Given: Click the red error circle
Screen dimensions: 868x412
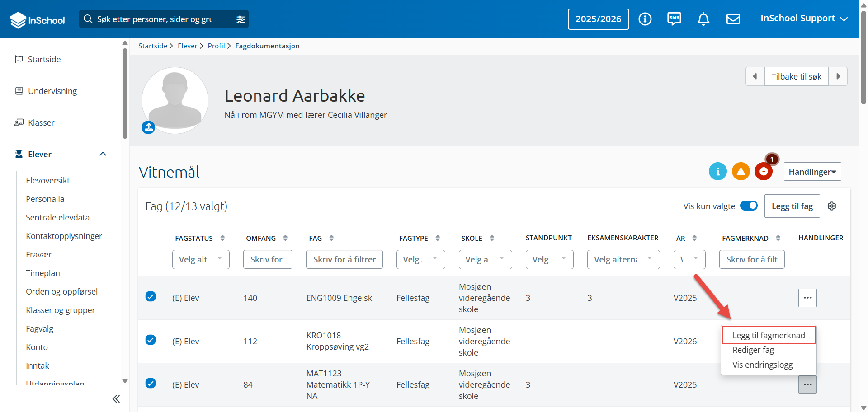Looking at the screenshot, I should [764, 172].
